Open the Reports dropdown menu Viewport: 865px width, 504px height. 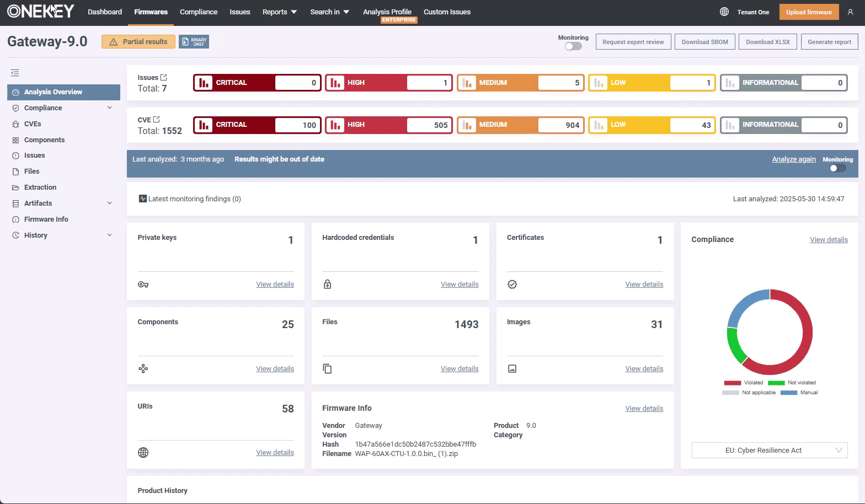279,12
